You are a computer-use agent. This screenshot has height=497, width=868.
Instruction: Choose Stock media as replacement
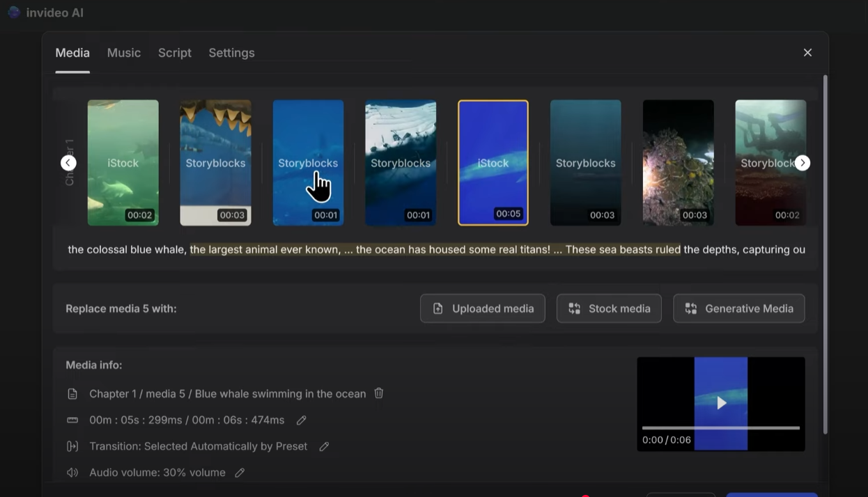(x=609, y=308)
